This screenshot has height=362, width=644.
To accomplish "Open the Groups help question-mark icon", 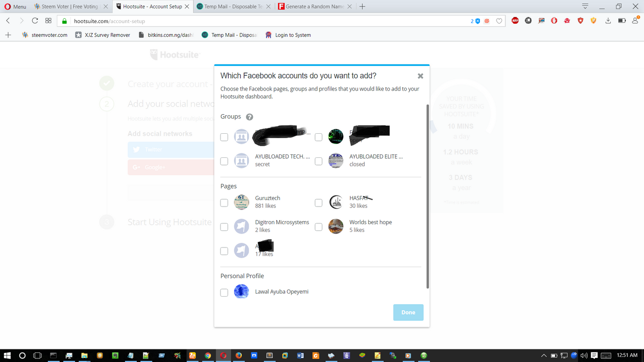I will (x=250, y=117).
